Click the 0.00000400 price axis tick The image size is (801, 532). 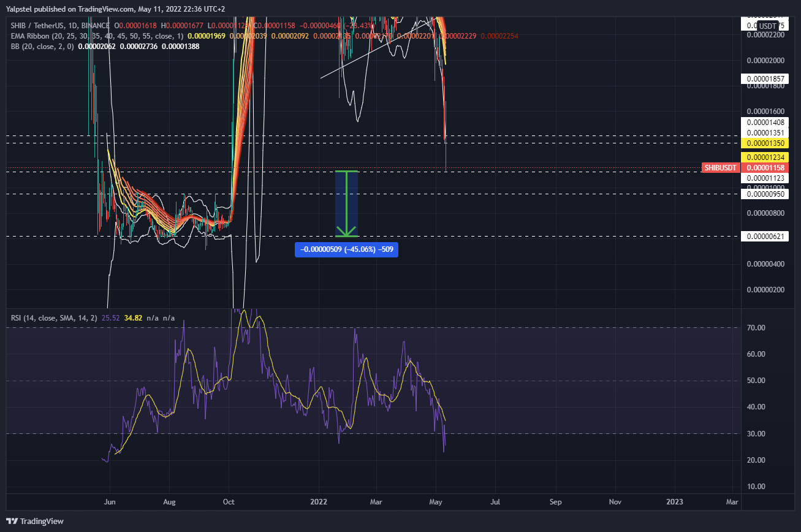(x=765, y=264)
